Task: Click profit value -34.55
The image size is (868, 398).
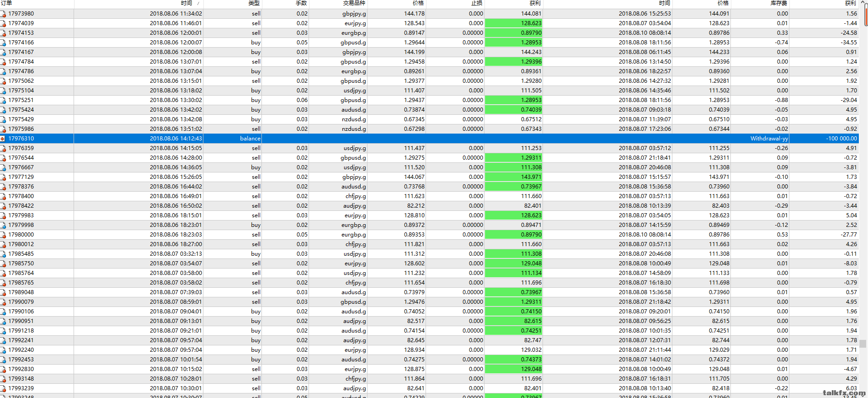Action: coord(849,43)
